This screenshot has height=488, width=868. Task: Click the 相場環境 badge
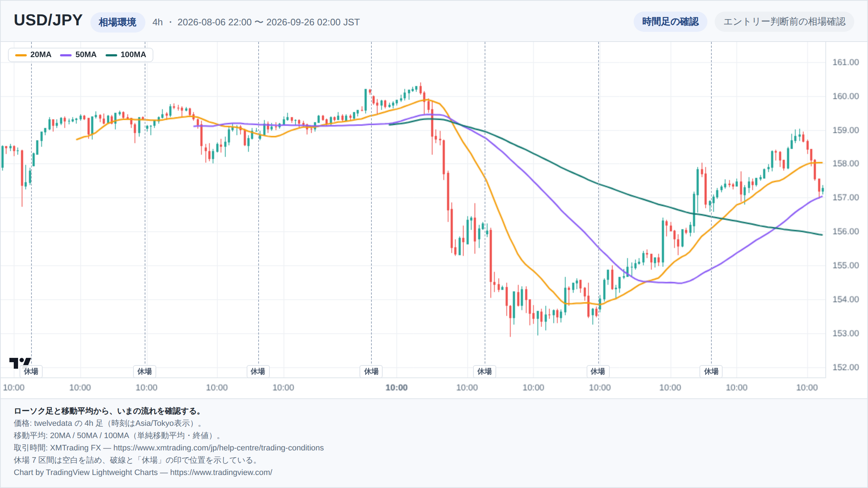pos(118,22)
